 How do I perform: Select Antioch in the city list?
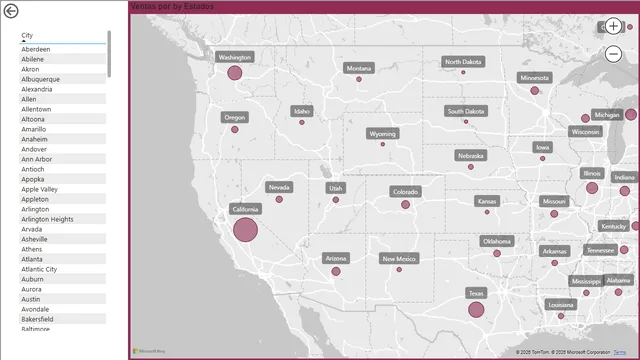pyautogui.click(x=63, y=169)
